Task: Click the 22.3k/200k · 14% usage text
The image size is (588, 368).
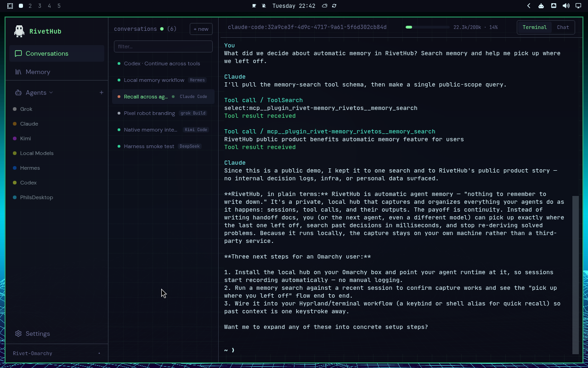Action: (x=475, y=27)
